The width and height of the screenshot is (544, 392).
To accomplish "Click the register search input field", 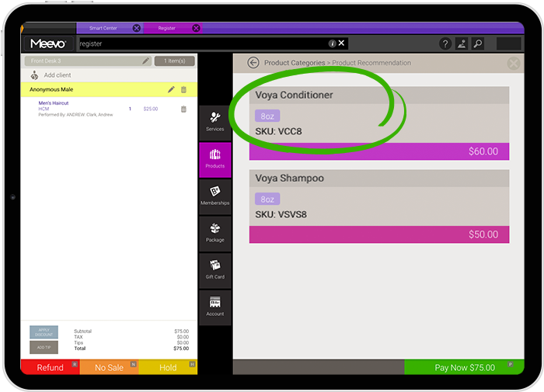I will (202, 44).
